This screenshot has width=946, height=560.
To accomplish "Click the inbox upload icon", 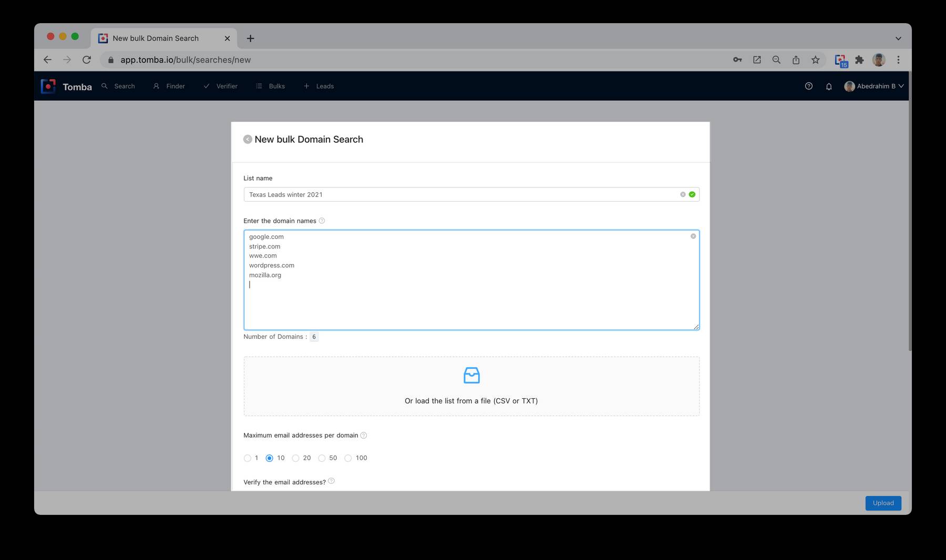I will [x=471, y=375].
